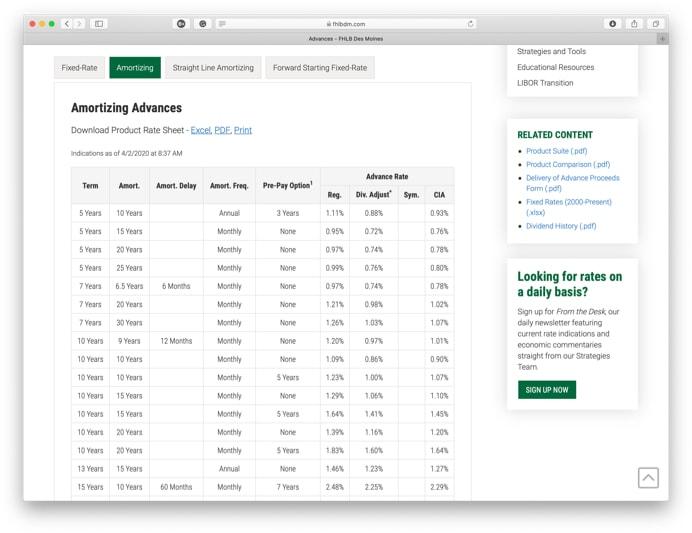
Task: Click the Safari forward arrow button
Action: [x=79, y=23]
